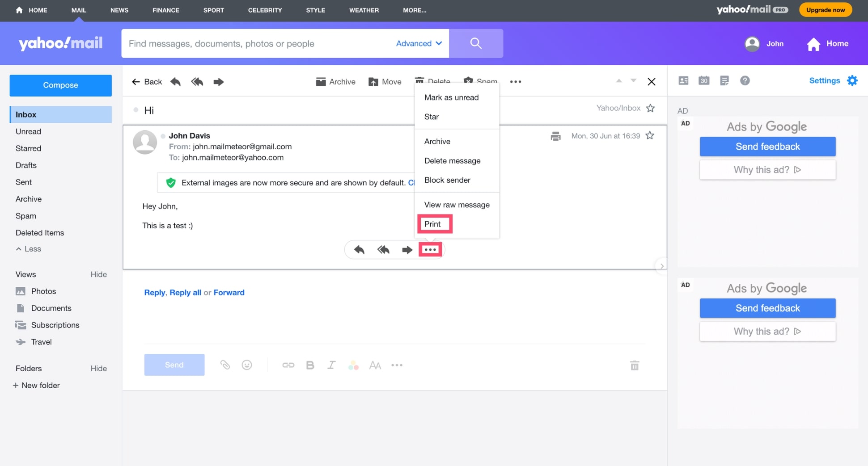Click the Compose button

pos(61,85)
